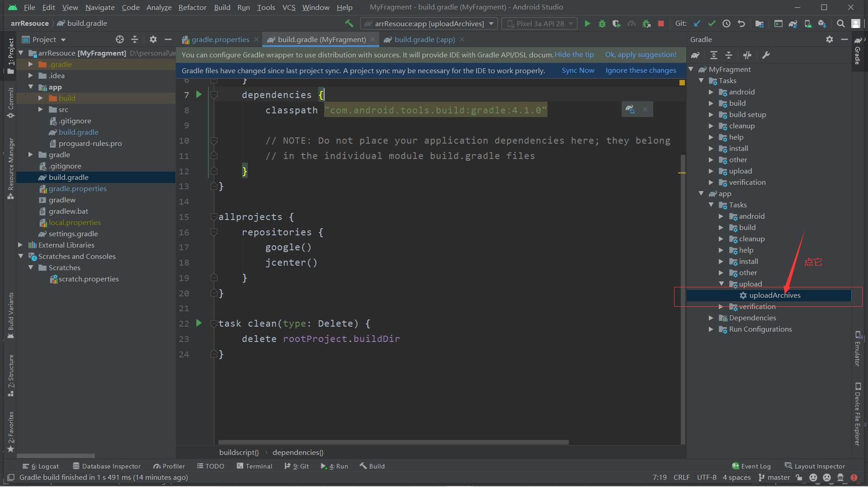Click Git Update Project blue arrow
The height and width of the screenshot is (487, 868).
coord(697,23)
